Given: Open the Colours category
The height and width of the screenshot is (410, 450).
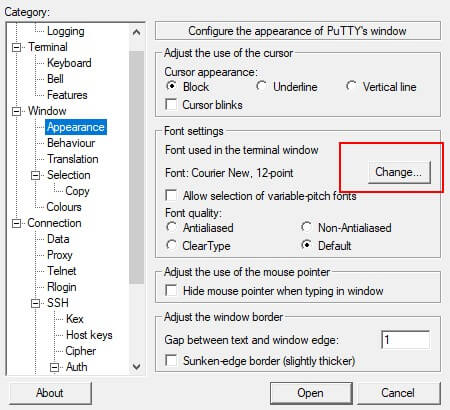Looking at the screenshot, I should tap(64, 207).
